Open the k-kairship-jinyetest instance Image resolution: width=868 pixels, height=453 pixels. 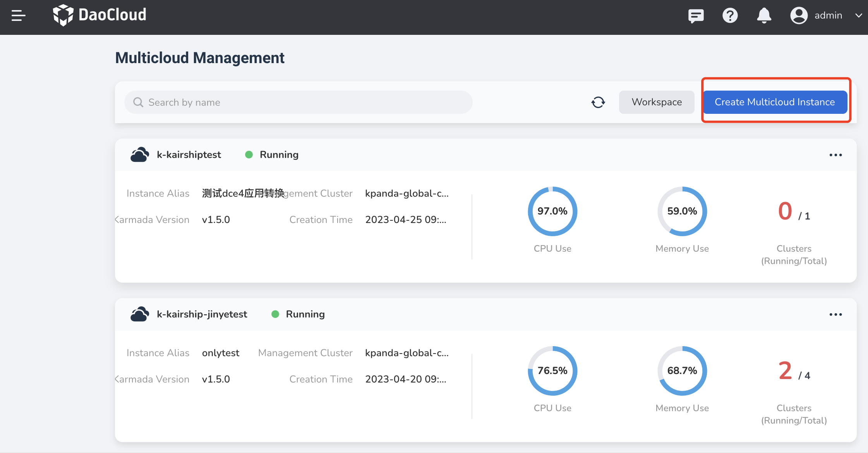pyautogui.click(x=202, y=314)
